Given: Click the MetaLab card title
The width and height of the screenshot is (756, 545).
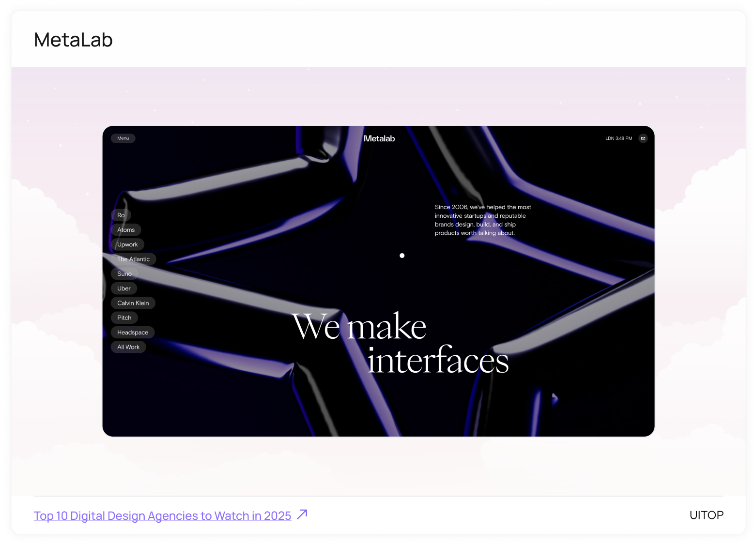Looking at the screenshot, I should point(73,40).
